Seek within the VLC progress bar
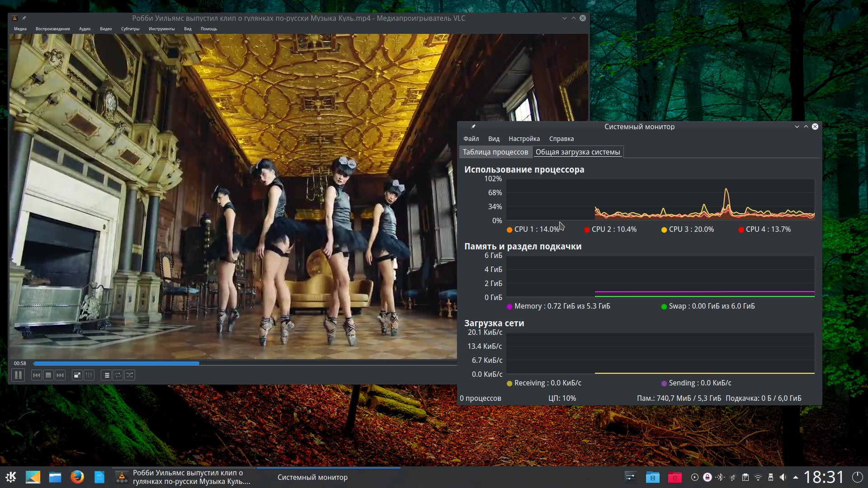The height and width of the screenshot is (488, 868). pyautogui.click(x=271, y=363)
